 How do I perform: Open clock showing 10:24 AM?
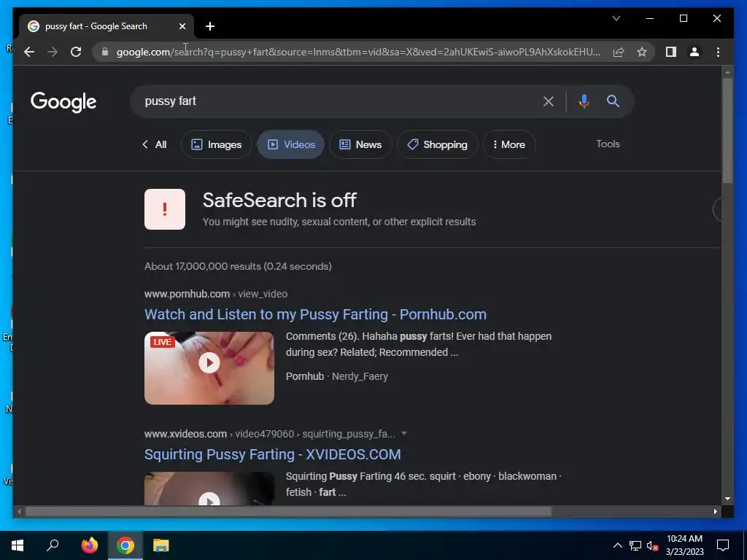click(x=684, y=545)
